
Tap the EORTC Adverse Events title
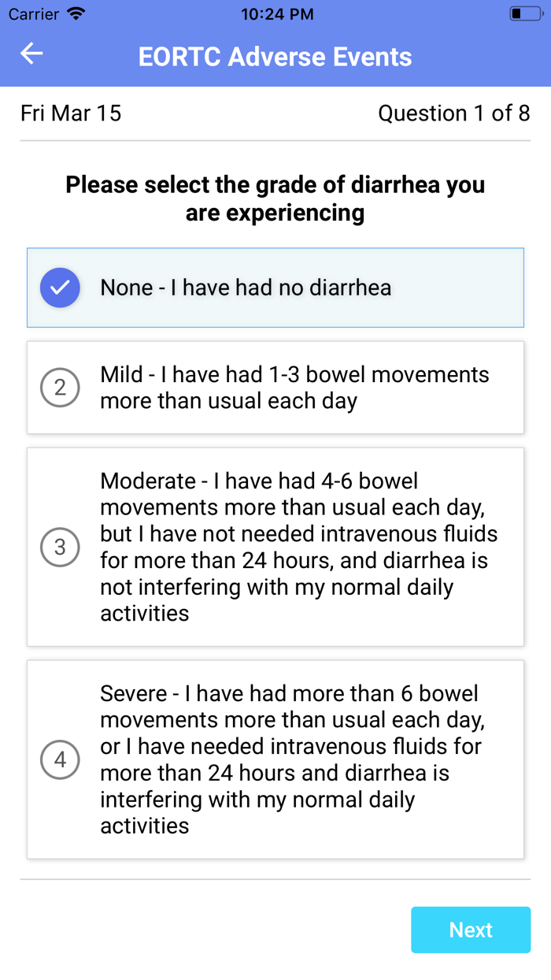[x=275, y=57]
